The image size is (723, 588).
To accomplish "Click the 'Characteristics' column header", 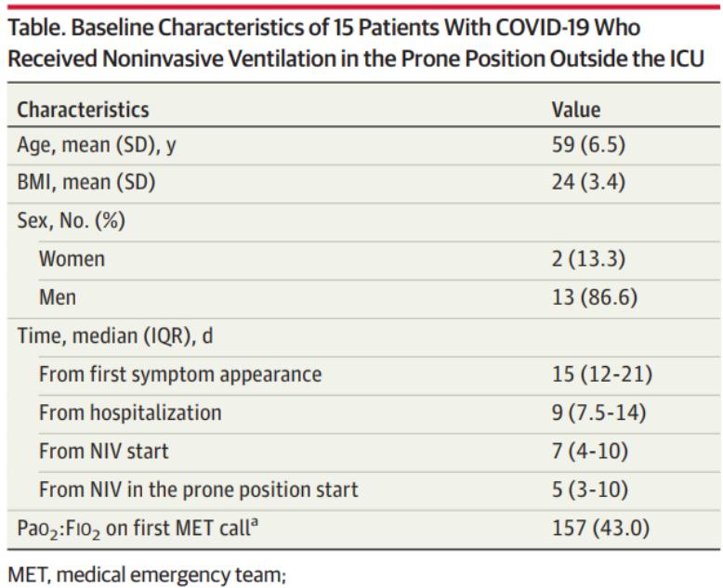I will (83, 110).
